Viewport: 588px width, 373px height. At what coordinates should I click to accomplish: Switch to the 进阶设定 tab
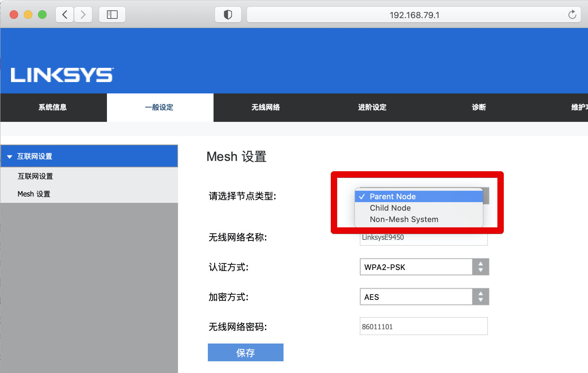point(372,107)
